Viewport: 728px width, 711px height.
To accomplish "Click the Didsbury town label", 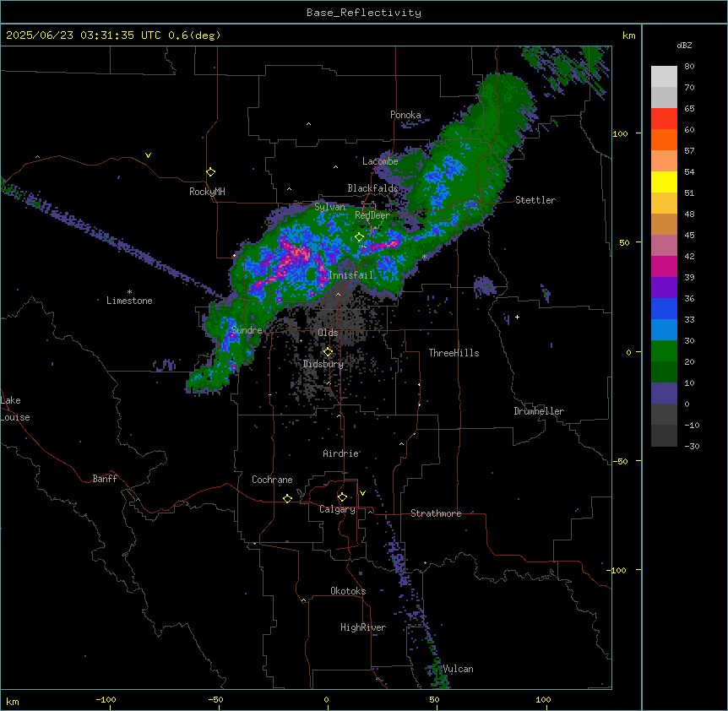I will tap(323, 364).
